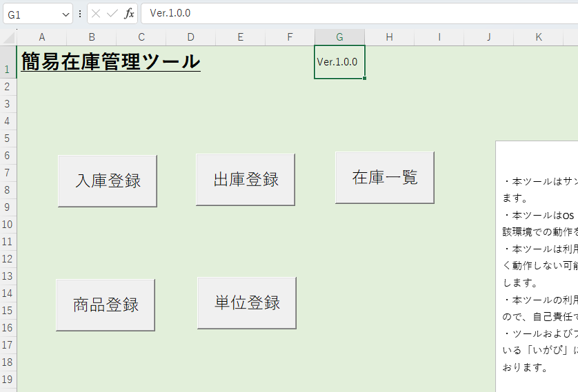Viewport: 578px width, 392px height.
Task: Open the 在庫一覧 button
Action: click(384, 178)
